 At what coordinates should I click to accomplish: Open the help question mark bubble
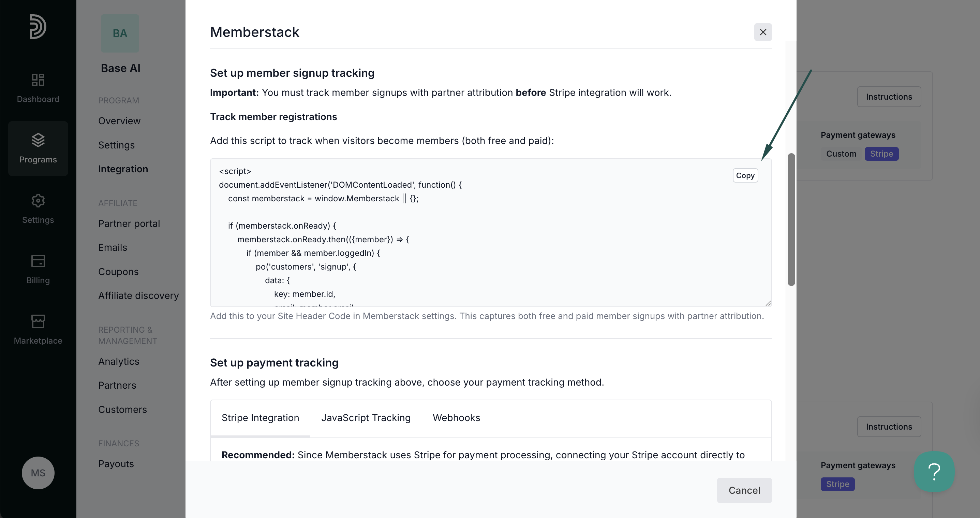[934, 471]
